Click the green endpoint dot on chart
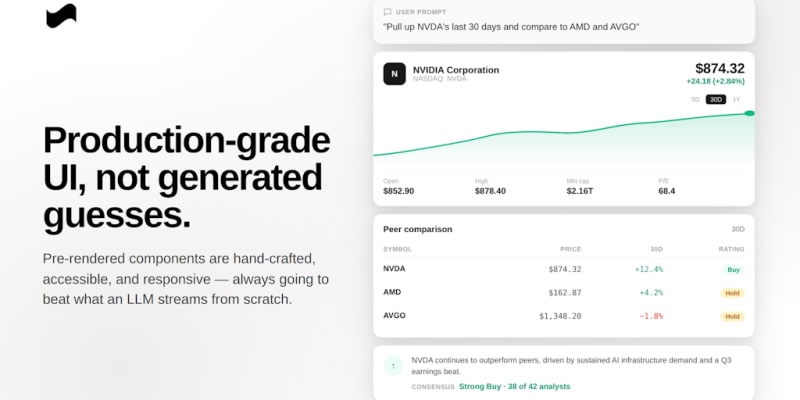Screen dimensions: 800x400 tap(749, 113)
